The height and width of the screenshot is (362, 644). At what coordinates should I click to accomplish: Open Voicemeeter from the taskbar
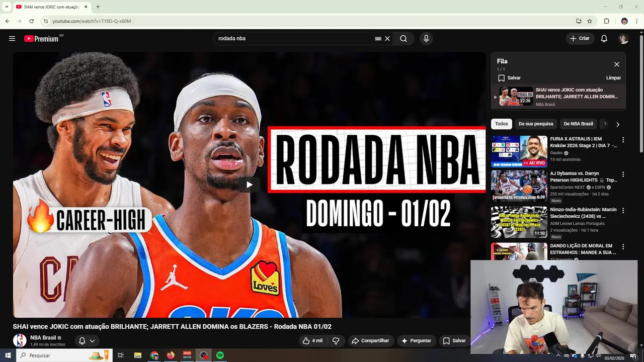187,355
